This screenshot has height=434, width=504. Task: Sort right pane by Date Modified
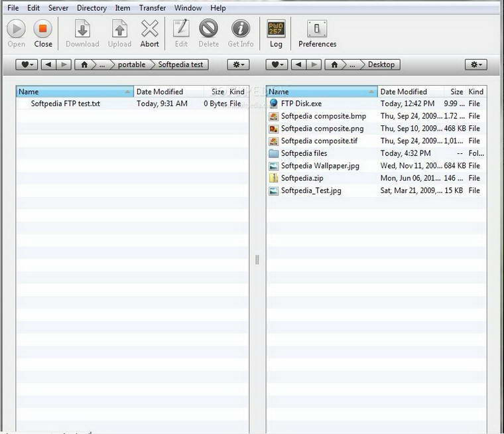click(x=410, y=92)
